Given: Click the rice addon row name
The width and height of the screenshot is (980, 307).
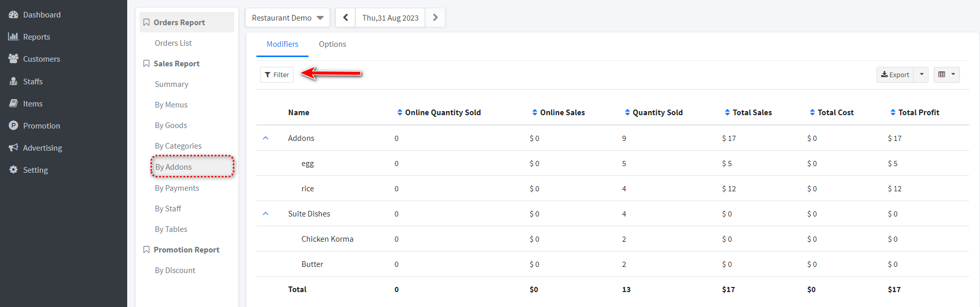Looking at the screenshot, I should 307,189.
